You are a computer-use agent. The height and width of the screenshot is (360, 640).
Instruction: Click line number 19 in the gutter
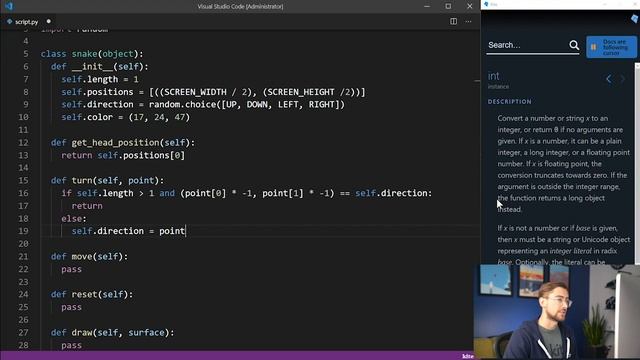pos(23,231)
